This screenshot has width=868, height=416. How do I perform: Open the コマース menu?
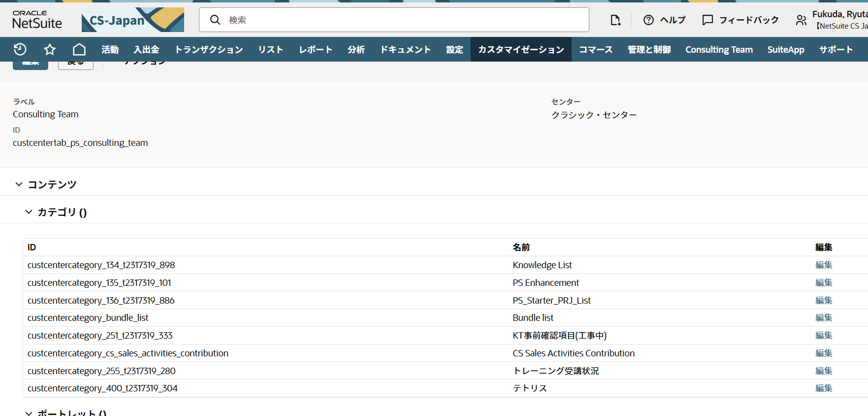click(596, 49)
